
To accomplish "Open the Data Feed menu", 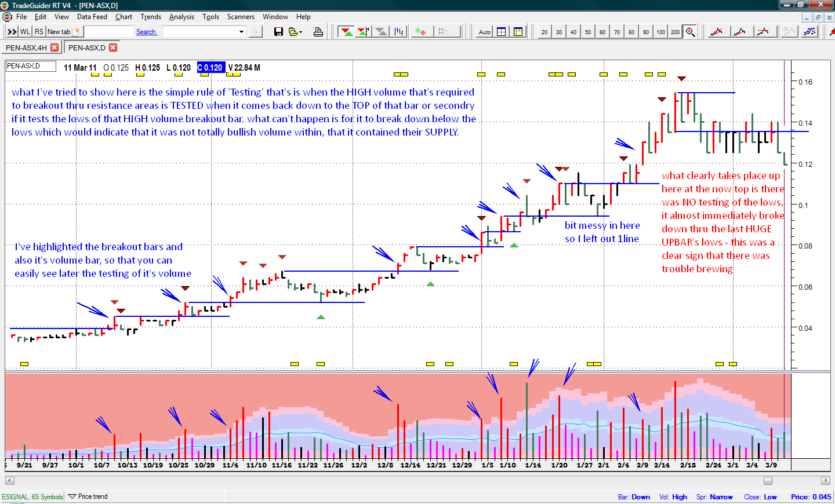I will coord(92,17).
